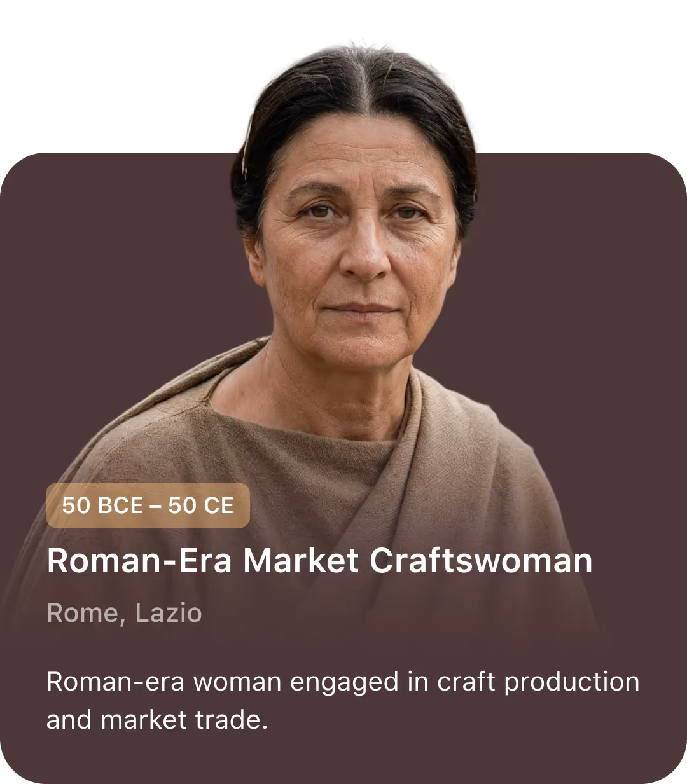This screenshot has width=687, height=784.
Task: Click the 50 BCE – 50 CE date badge
Action: pyautogui.click(x=148, y=505)
